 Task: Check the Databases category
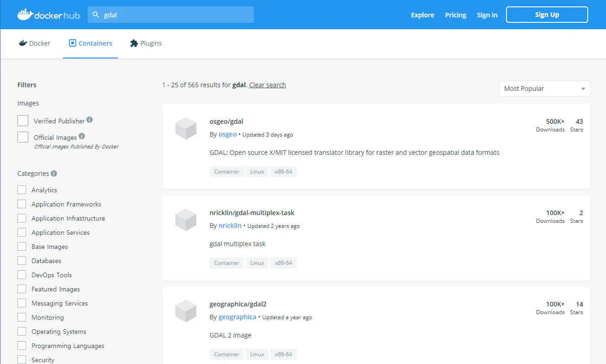[x=21, y=261]
